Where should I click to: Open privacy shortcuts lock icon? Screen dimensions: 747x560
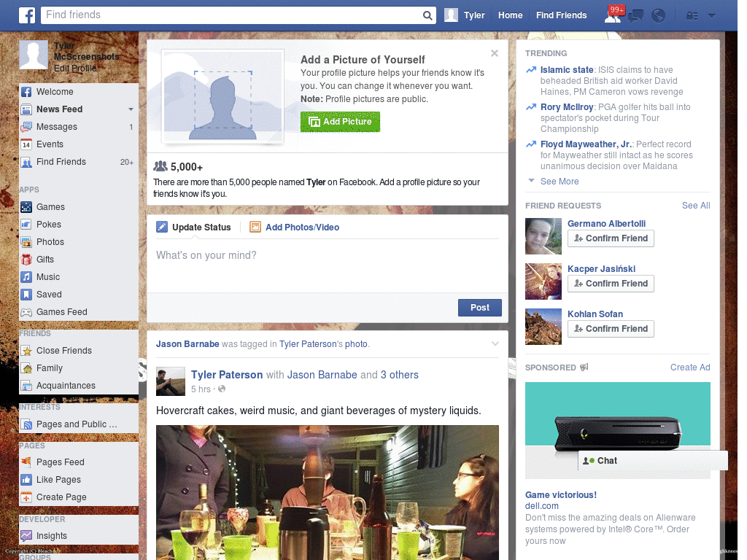(692, 16)
